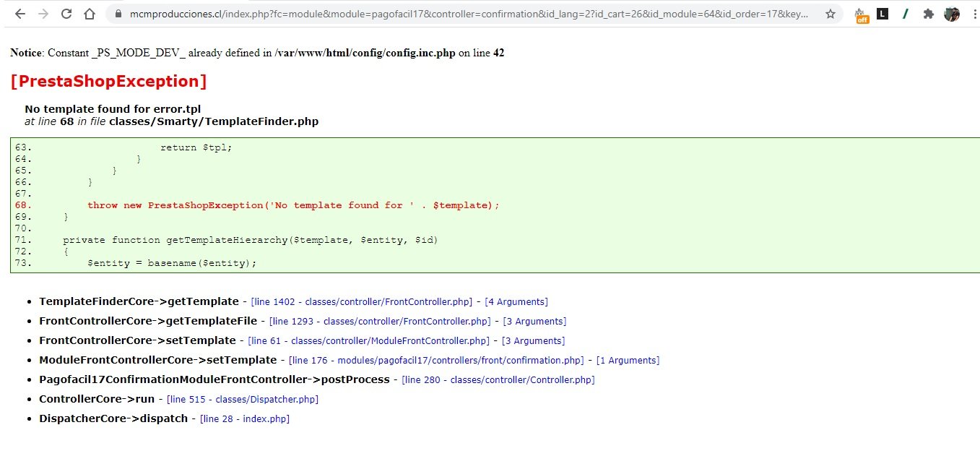Reload the current page
Viewport: 980px width, 451px height.
point(66,14)
